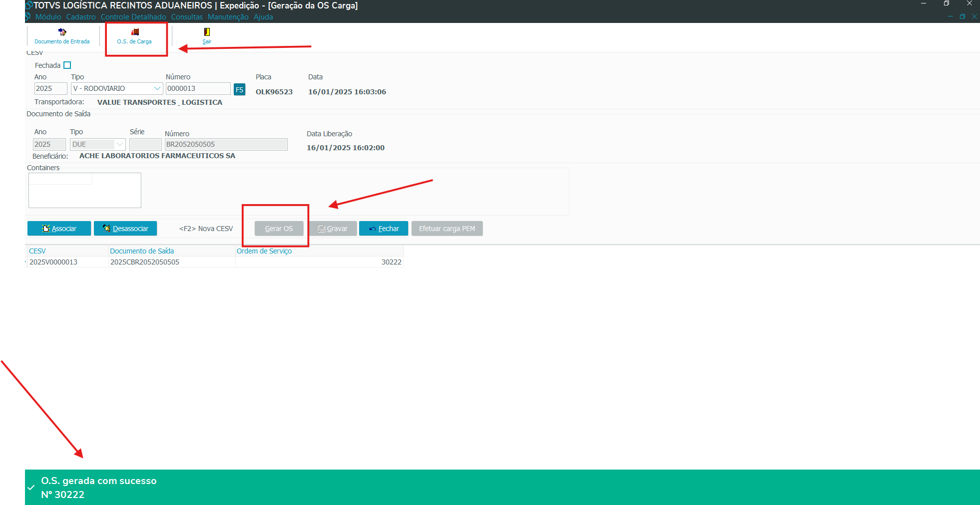Image resolution: width=980 pixels, height=505 pixels.
Task: Open the Controle Detalhado menu
Action: tap(133, 17)
